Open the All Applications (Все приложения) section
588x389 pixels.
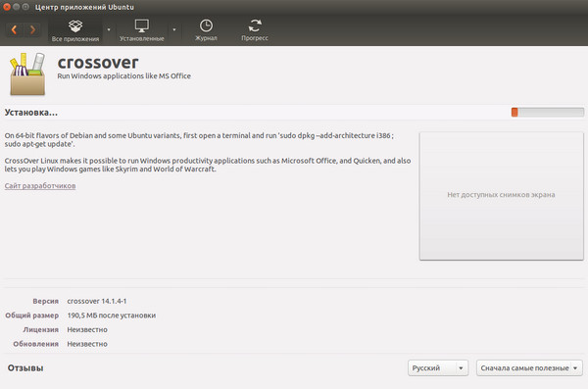click(75, 30)
